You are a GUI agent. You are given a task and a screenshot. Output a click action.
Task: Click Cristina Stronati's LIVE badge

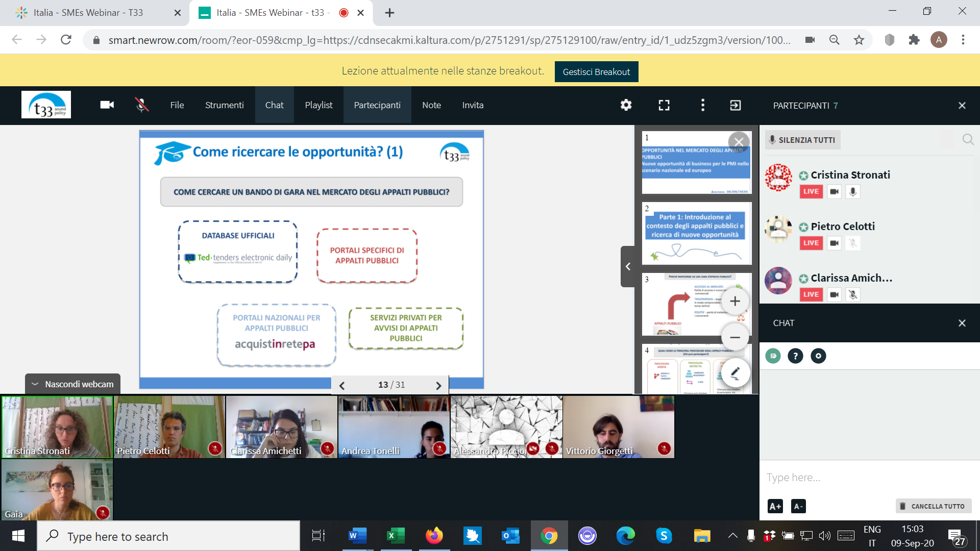point(811,191)
